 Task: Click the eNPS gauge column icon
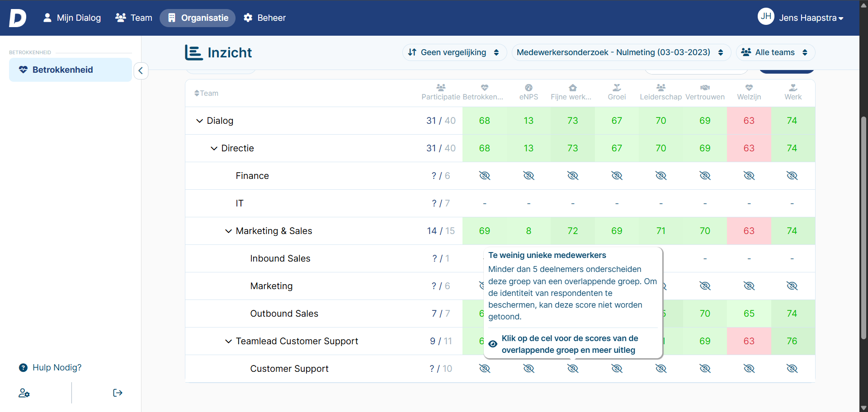point(528,87)
